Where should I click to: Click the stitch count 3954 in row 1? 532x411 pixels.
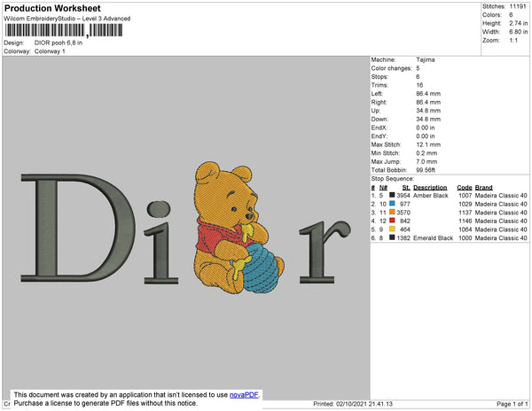coord(403,196)
